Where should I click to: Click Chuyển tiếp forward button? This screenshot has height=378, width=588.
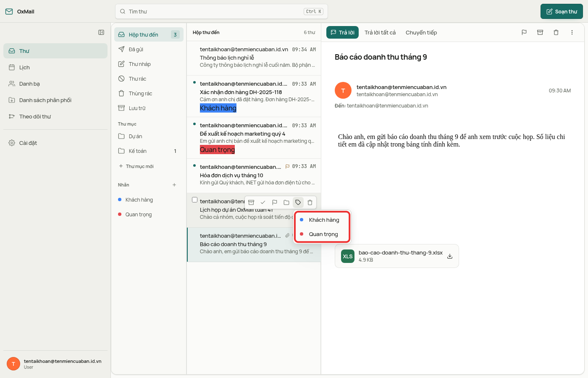click(421, 32)
